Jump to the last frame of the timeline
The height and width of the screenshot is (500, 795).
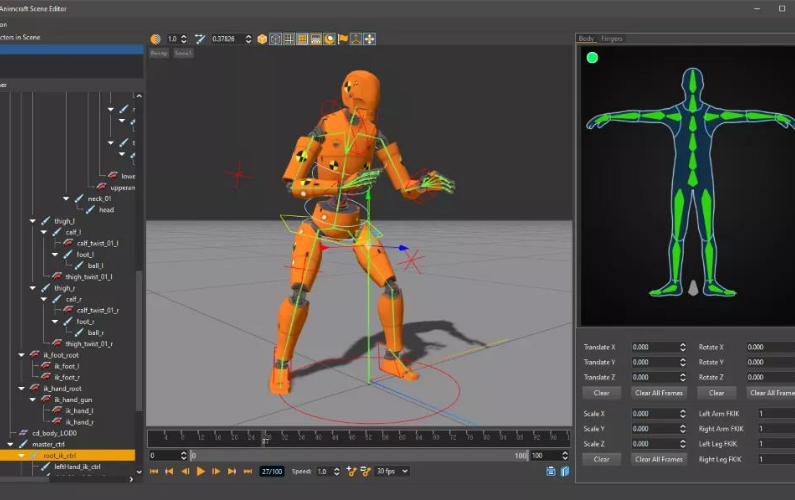[247, 471]
